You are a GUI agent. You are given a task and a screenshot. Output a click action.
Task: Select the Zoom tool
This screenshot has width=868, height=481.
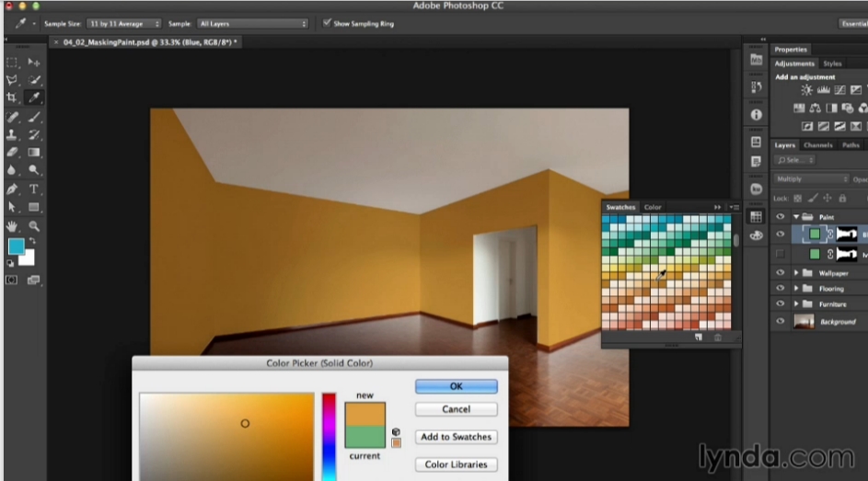coord(34,226)
